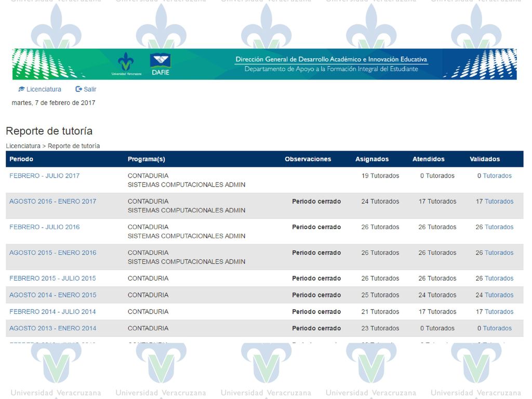The width and height of the screenshot is (532, 399).
Task: Click Departamento de Apoyo a la Formación banner subtitle
Action: (331, 69)
